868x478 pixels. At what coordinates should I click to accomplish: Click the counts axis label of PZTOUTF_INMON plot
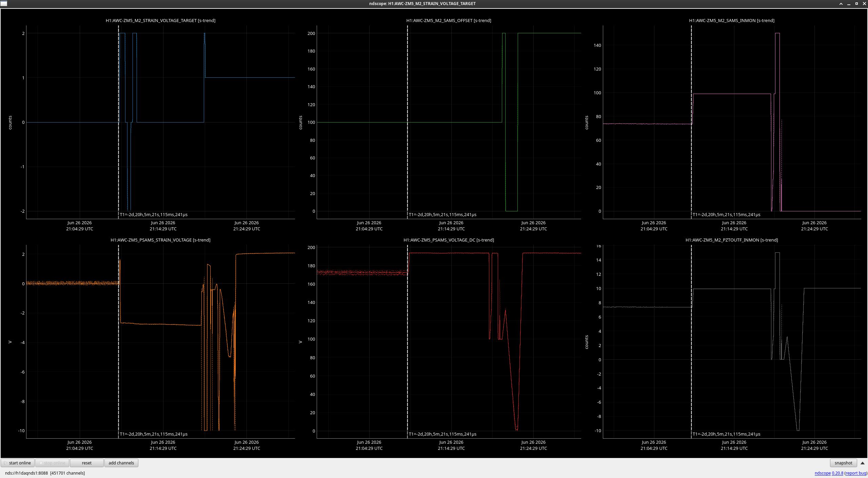tap(587, 342)
